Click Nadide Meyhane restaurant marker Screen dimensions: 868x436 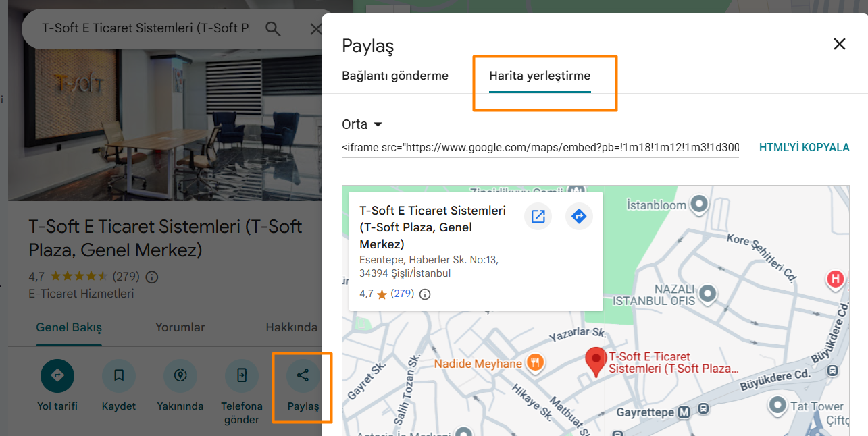535,363
